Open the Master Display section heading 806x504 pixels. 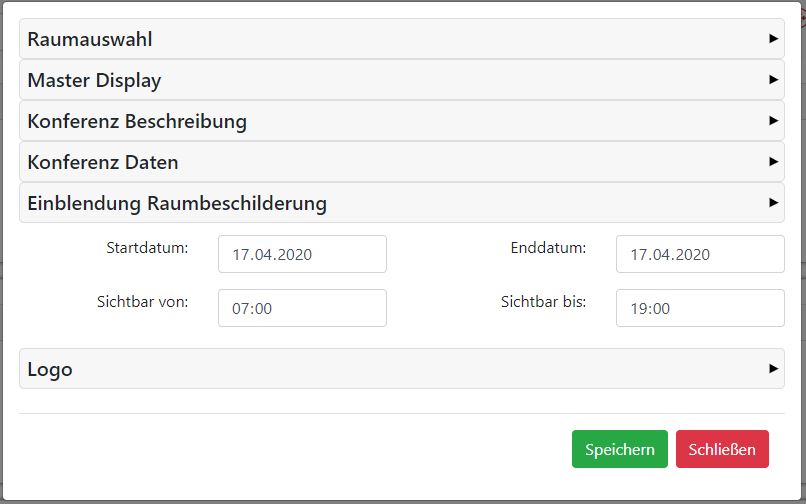pyautogui.click(x=94, y=81)
